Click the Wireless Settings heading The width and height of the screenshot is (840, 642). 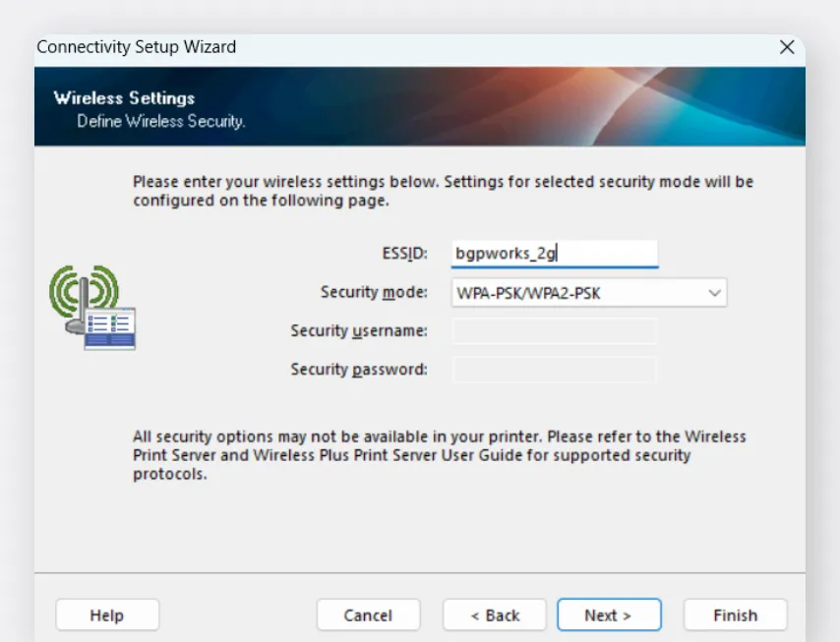[x=124, y=98]
